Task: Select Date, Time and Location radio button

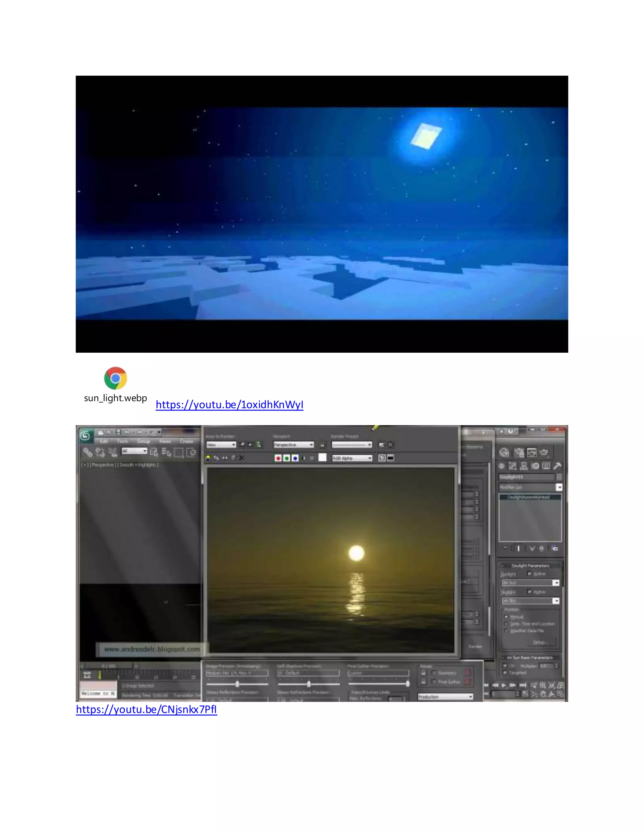Action: coord(507,624)
